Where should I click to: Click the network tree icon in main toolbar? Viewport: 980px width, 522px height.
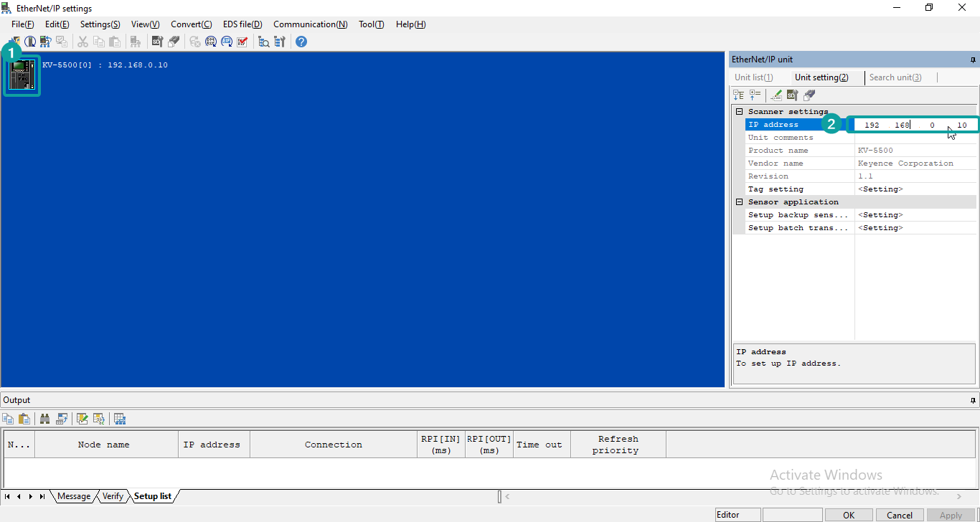134,42
